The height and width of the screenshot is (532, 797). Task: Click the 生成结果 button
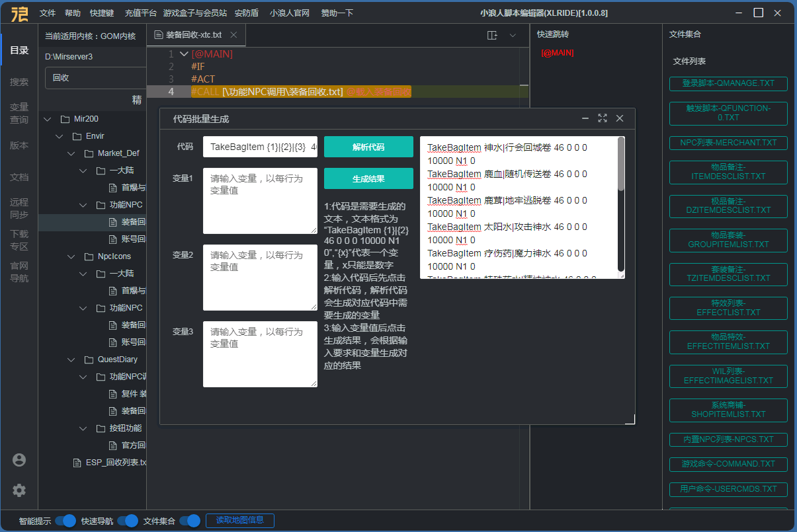tap(368, 178)
